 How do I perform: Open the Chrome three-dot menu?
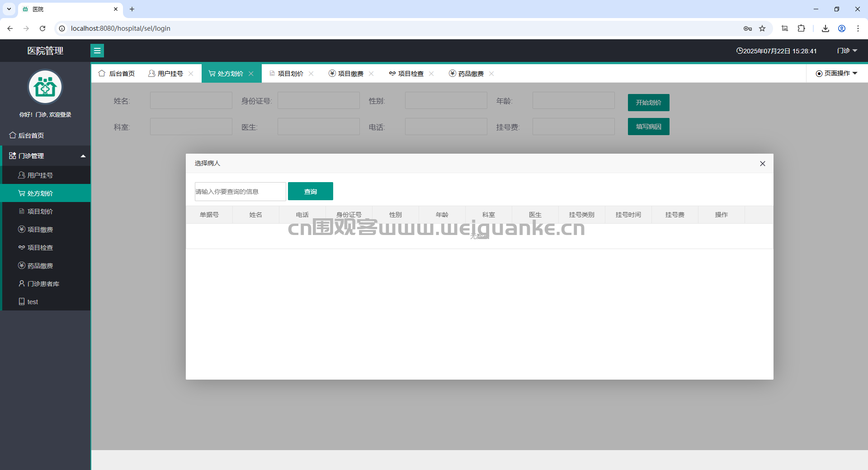[x=858, y=28]
